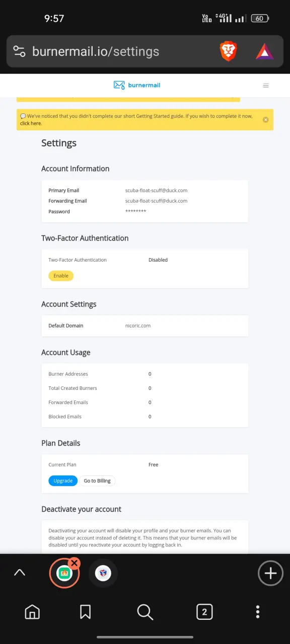Enable Two-Factor Authentication
This screenshot has height=644, width=290.
61,276
